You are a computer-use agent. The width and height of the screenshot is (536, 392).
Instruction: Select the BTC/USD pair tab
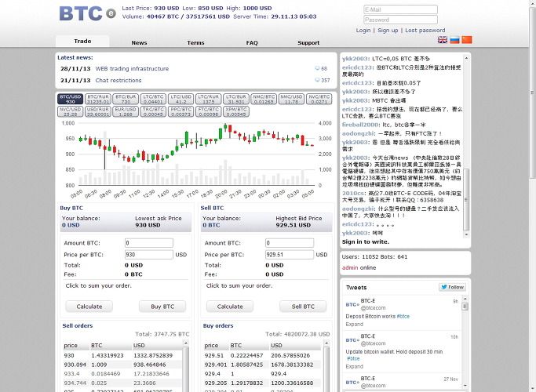click(70, 99)
